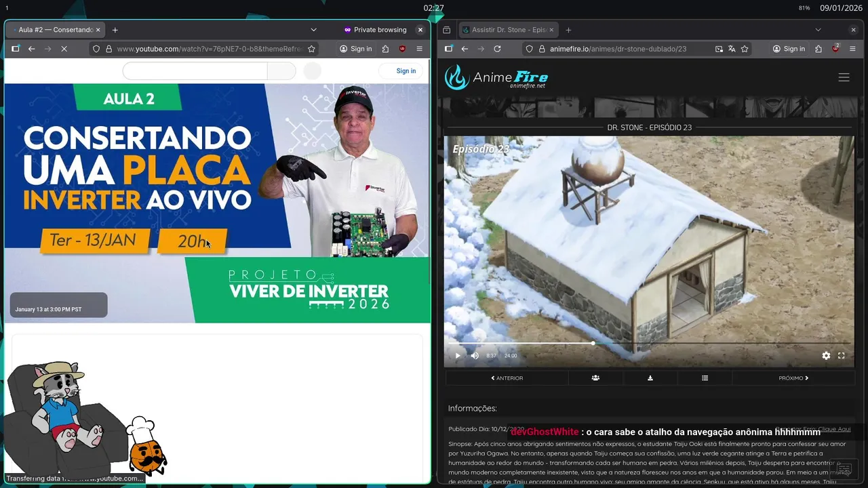The width and height of the screenshot is (868, 488).
Task: Enter fullscreen in AnimeFire video player
Action: [842, 356]
